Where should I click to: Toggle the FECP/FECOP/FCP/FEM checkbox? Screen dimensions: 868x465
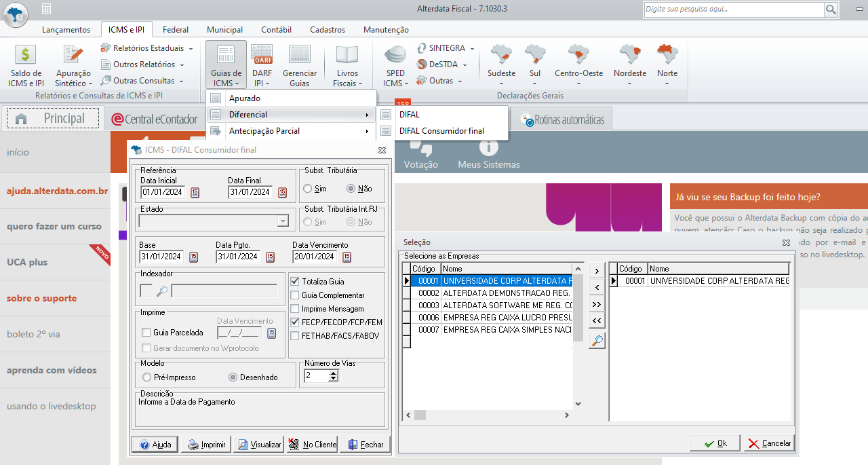tap(295, 322)
